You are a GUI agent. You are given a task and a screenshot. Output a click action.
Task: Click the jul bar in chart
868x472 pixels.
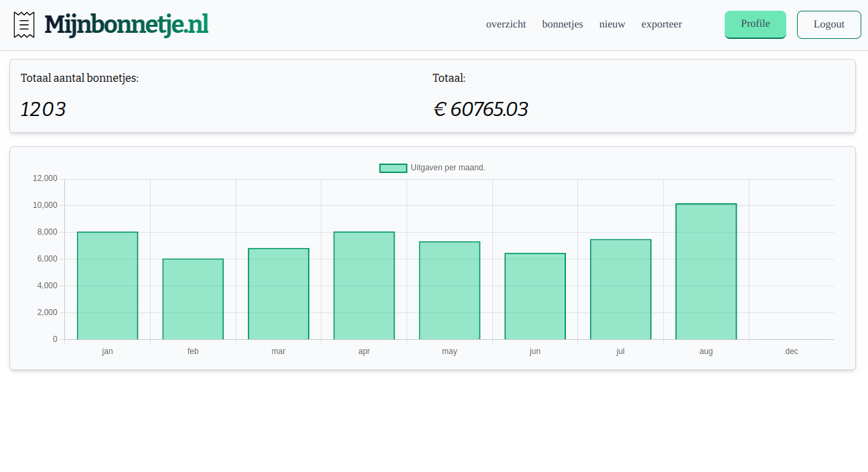[x=621, y=289]
